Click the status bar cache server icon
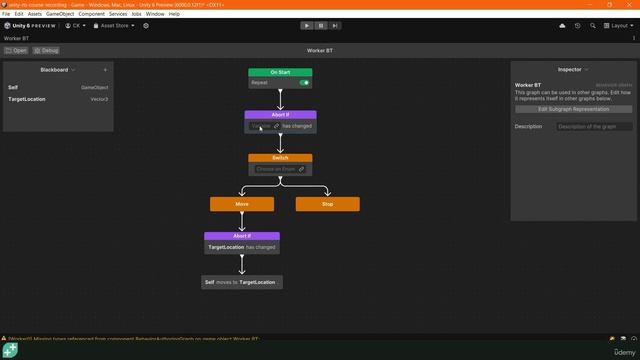The height and width of the screenshot is (360, 640). [x=623, y=339]
